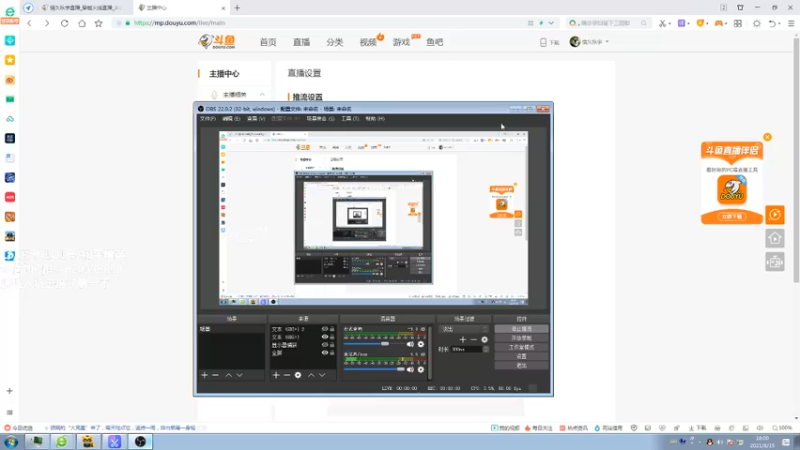This screenshot has width=800, height=450.
Task: Toggle visibility of first text GDI+ 2 source
Action: pos(324,329)
